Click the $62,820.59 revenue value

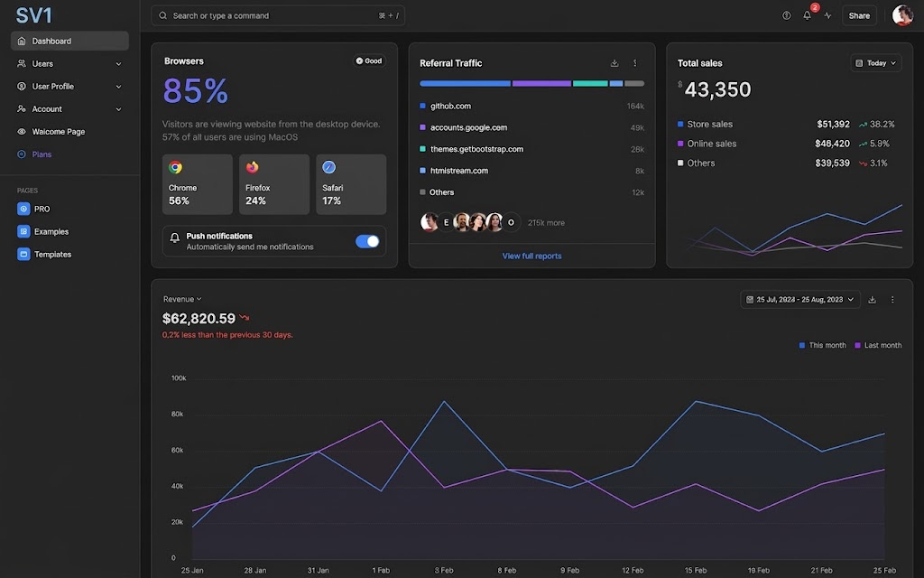click(x=199, y=319)
